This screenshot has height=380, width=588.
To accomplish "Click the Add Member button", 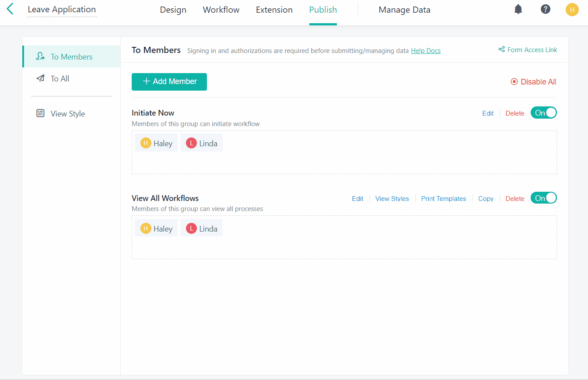I will [169, 82].
